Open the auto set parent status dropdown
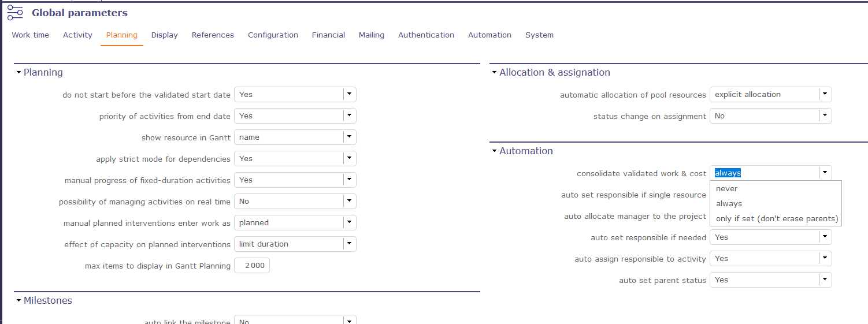The height and width of the screenshot is (324, 868). pyautogui.click(x=825, y=280)
